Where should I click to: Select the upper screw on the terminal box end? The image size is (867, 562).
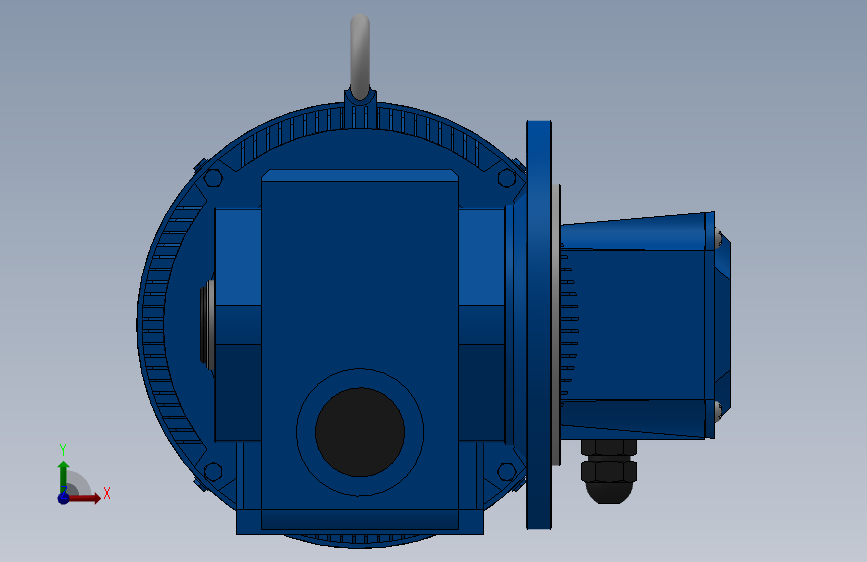(x=718, y=239)
